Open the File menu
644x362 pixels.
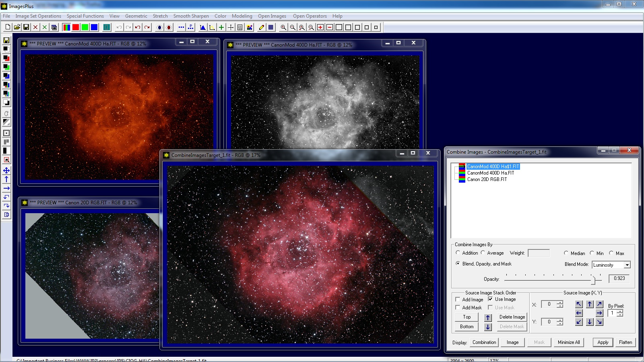click(x=6, y=16)
